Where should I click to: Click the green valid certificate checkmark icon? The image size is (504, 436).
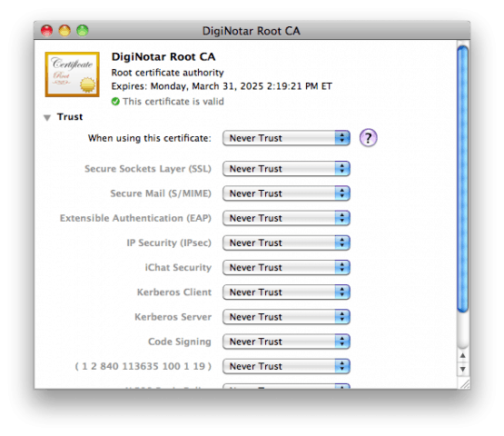(x=115, y=102)
